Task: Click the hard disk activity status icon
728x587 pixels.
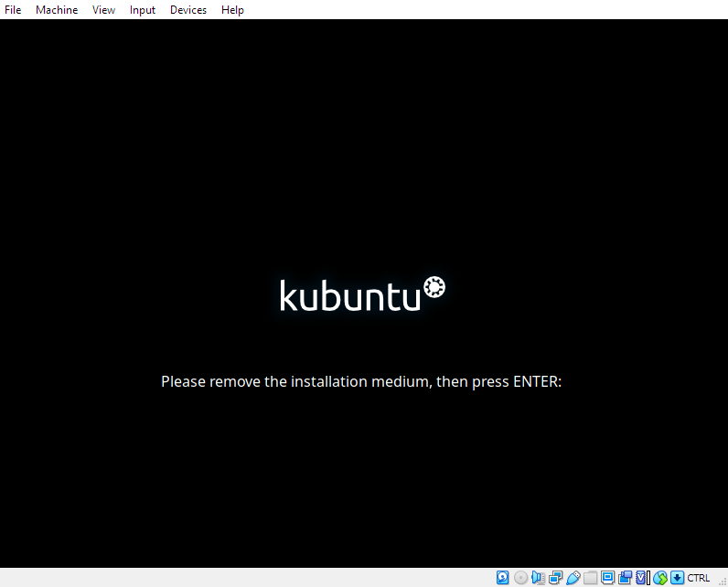Action: click(x=503, y=578)
